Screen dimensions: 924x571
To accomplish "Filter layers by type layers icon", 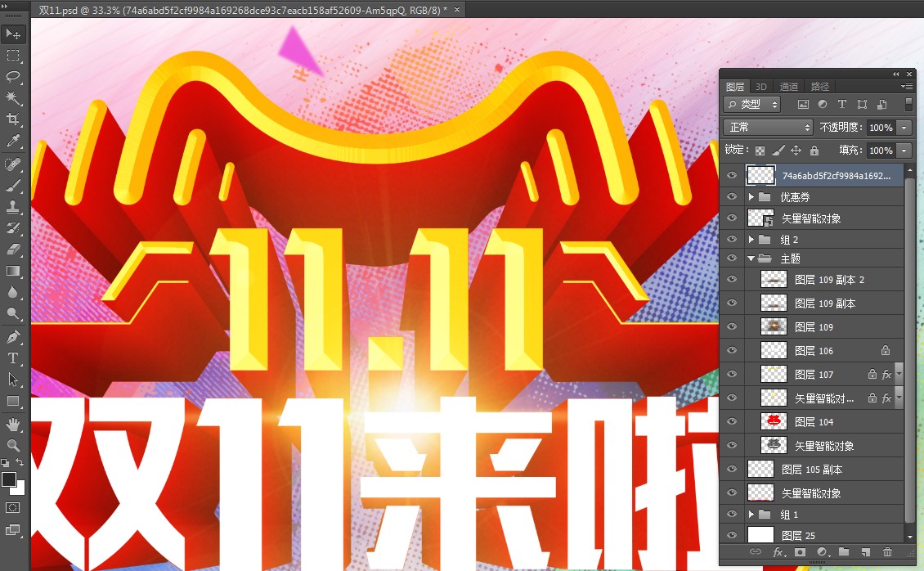I will coord(842,104).
